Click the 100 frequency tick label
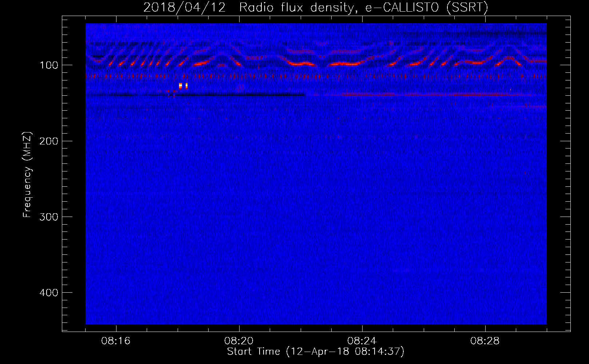Image resolution: width=589 pixels, height=364 pixels. coord(49,65)
